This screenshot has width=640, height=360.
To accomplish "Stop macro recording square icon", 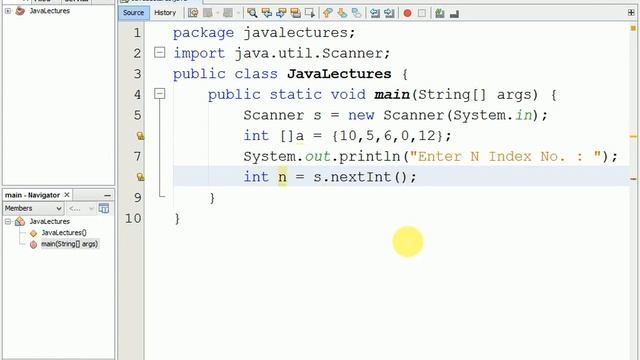I will point(422,13).
